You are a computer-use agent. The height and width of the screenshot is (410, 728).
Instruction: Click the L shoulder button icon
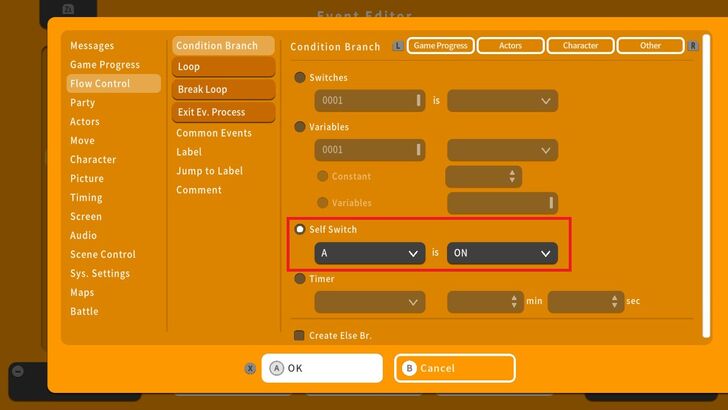(x=397, y=46)
